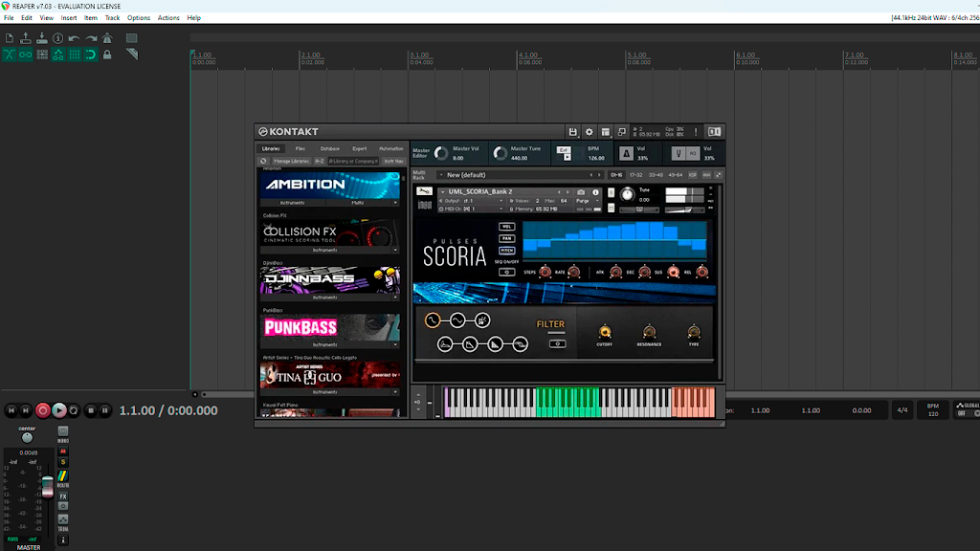The width and height of the screenshot is (980, 551).
Task: Click the transport stop button
Action: coord(91,410)
